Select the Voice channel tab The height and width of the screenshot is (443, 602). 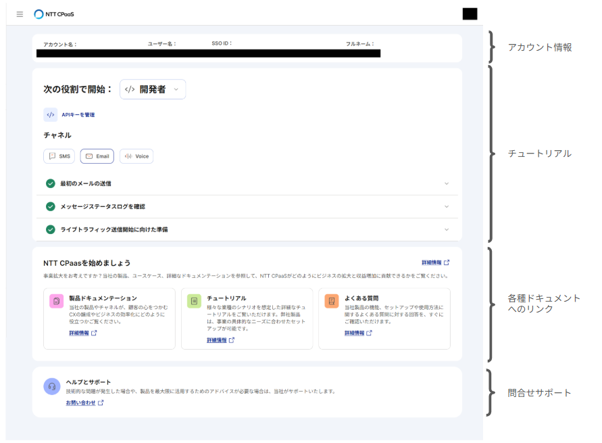point(136,156)
